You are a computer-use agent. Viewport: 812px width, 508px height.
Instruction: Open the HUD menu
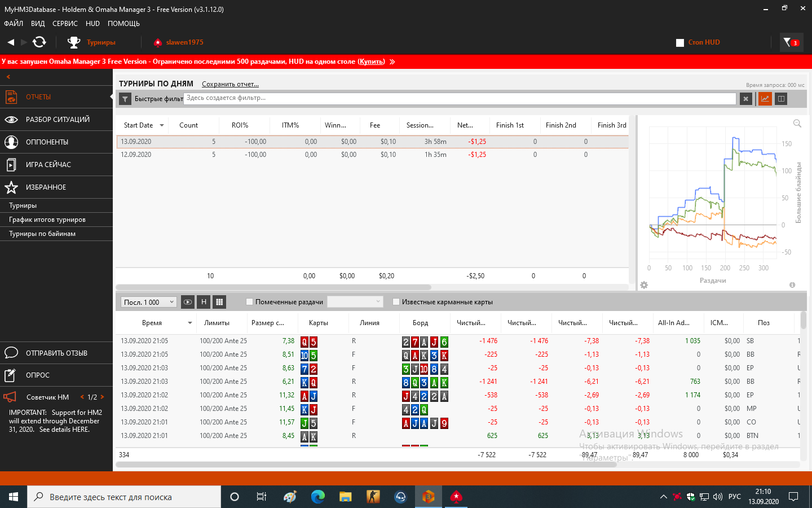(92, 24)
